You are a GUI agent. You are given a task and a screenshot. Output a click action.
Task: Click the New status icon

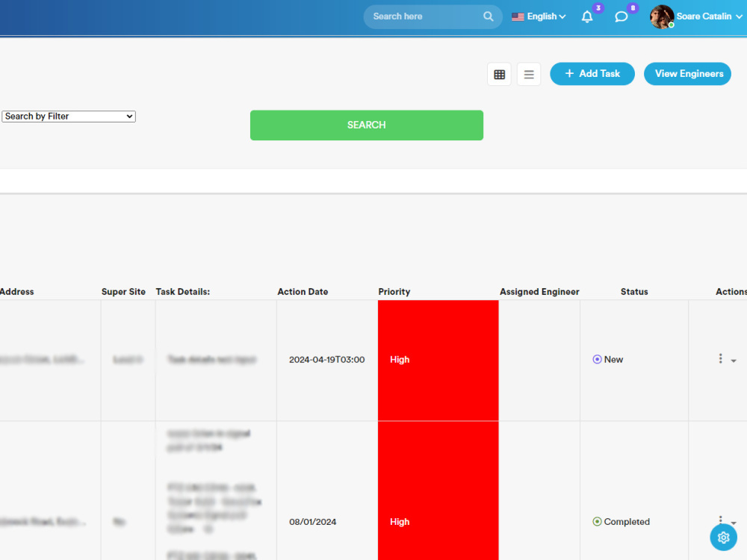pos(597,360)
